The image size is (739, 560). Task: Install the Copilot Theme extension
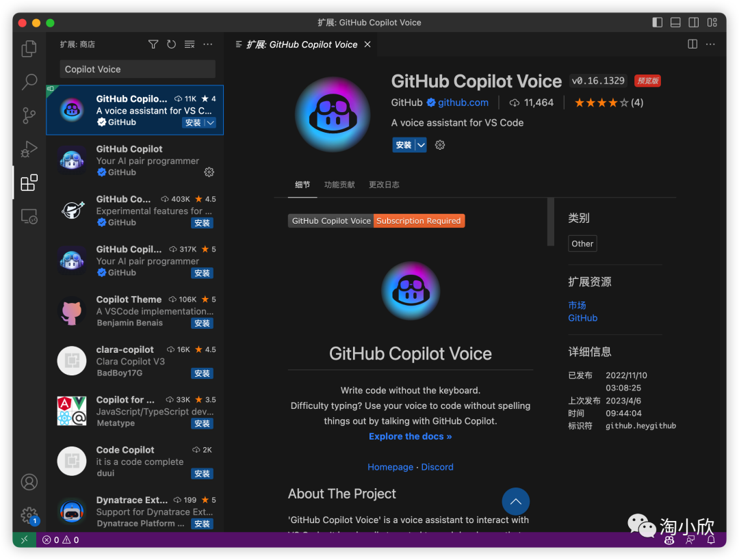click(202, 323)
